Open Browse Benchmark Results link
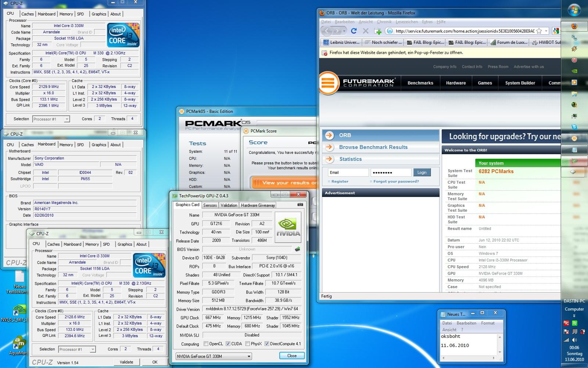 pyautogui.click(x=373, y=147)
